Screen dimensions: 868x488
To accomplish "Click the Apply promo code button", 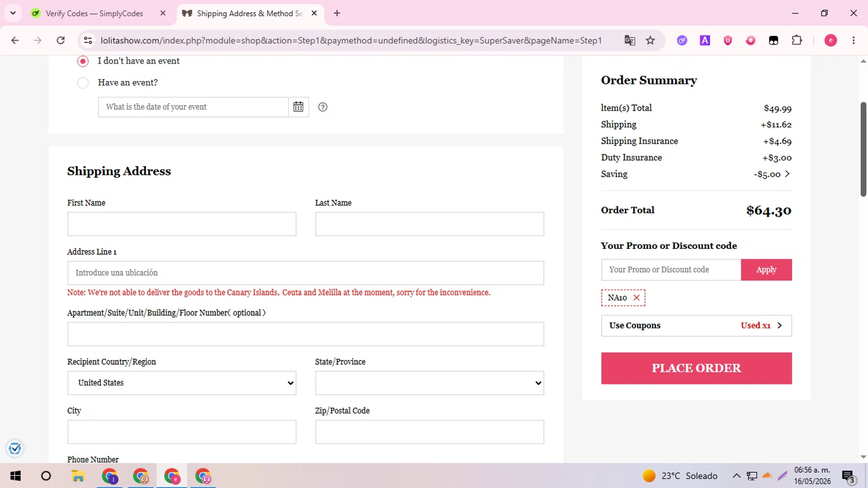I will point(766,270).
